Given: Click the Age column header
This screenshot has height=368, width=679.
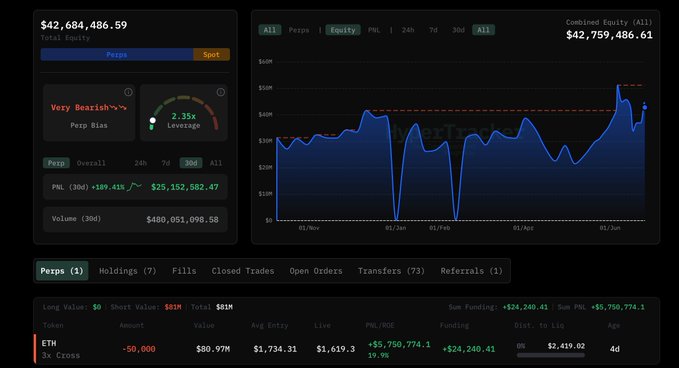Looking at the screenshot, I should pos(614,325).
